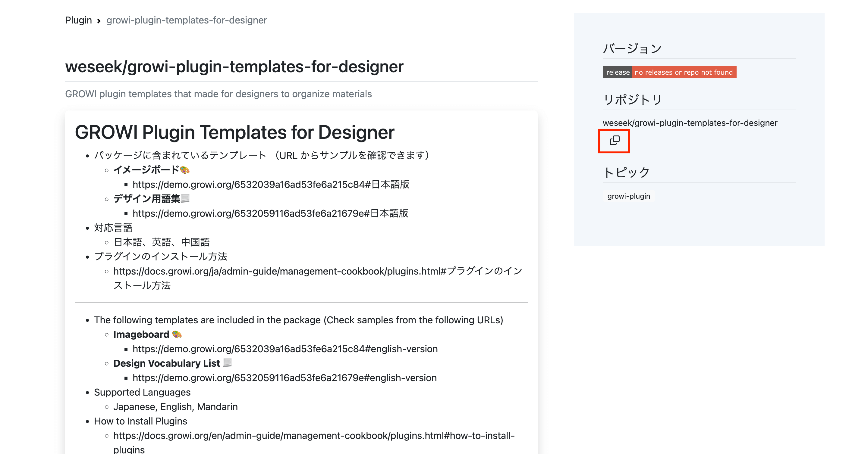Image resolution: width=868 pixels, height=454 pixels.
Task: Click growi-plugin-templates-for-designer in the breadcrumb
Action: tap(186, 20)
